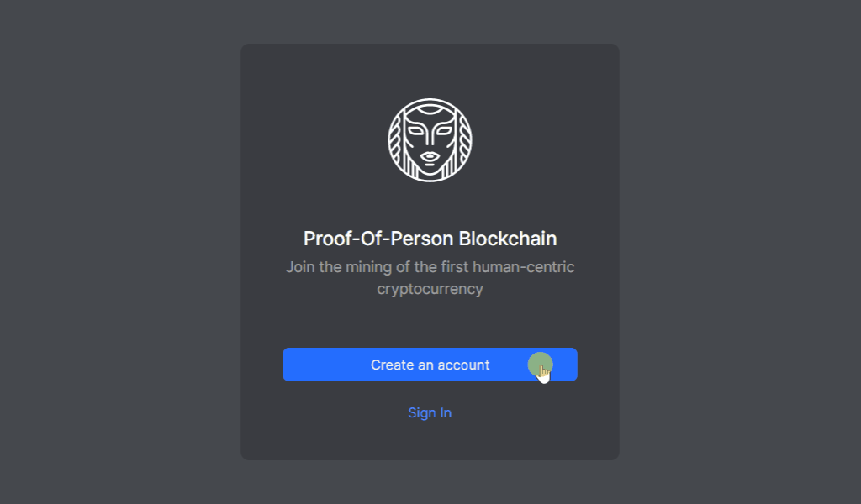861x504 pixels.
Task: Open the Sign In link
Action: [x=430, y=412]
